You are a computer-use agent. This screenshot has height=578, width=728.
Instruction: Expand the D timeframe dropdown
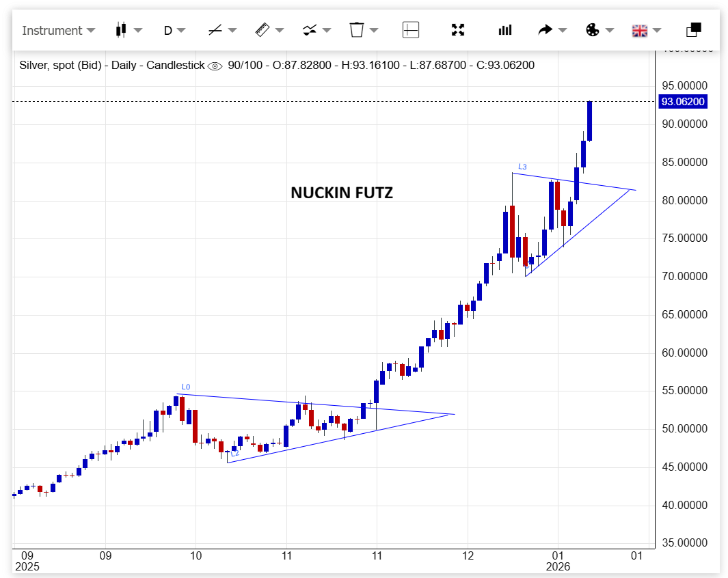tap(174, 30)
